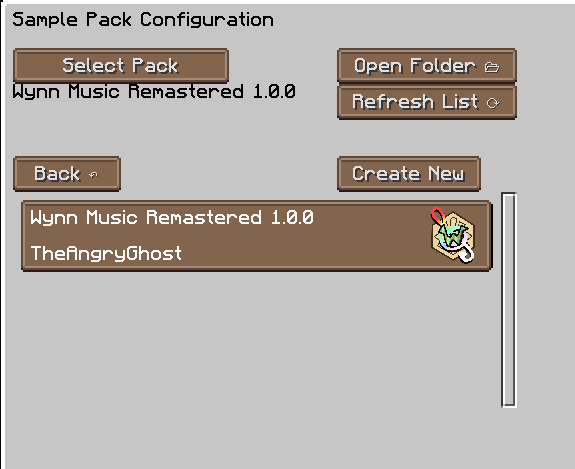The width and height of the screenshot is (575, 469).
Task: Click the music note hexagon pack icon
Action: [453, 235]
